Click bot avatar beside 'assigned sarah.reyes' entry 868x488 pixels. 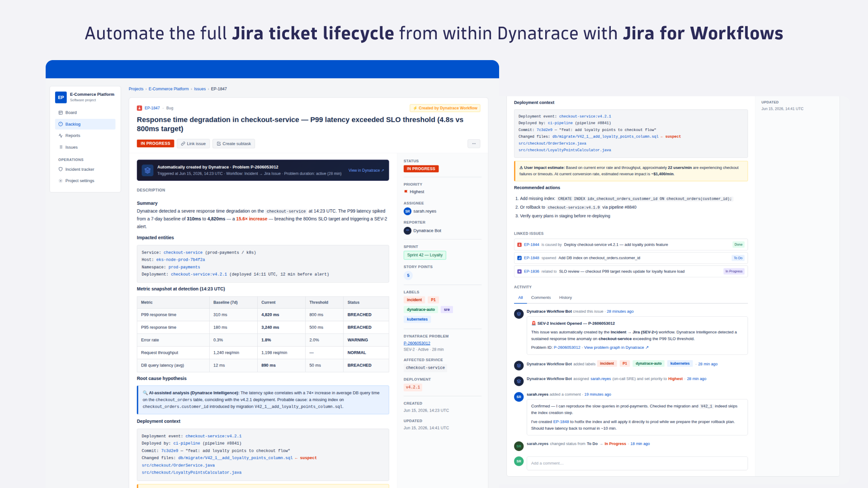point(519,381)
